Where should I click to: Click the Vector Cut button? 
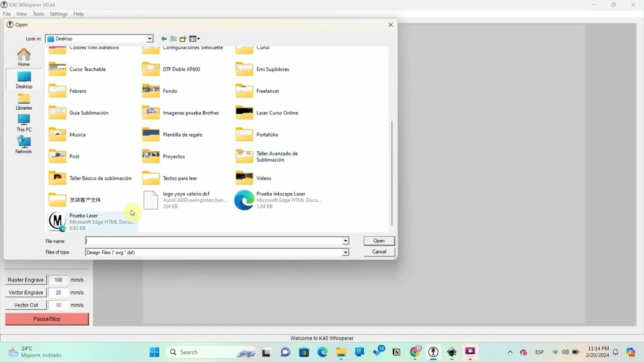[x=26, y=305]
